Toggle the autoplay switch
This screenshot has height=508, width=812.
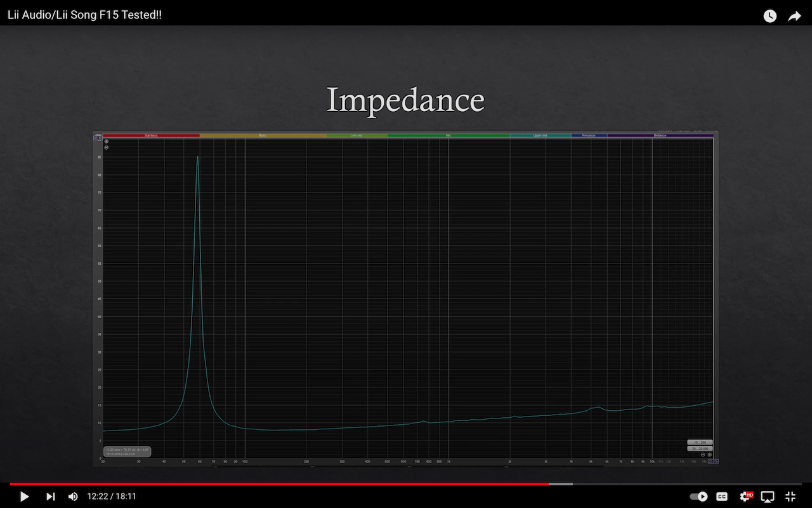click(x=698, y=497)
